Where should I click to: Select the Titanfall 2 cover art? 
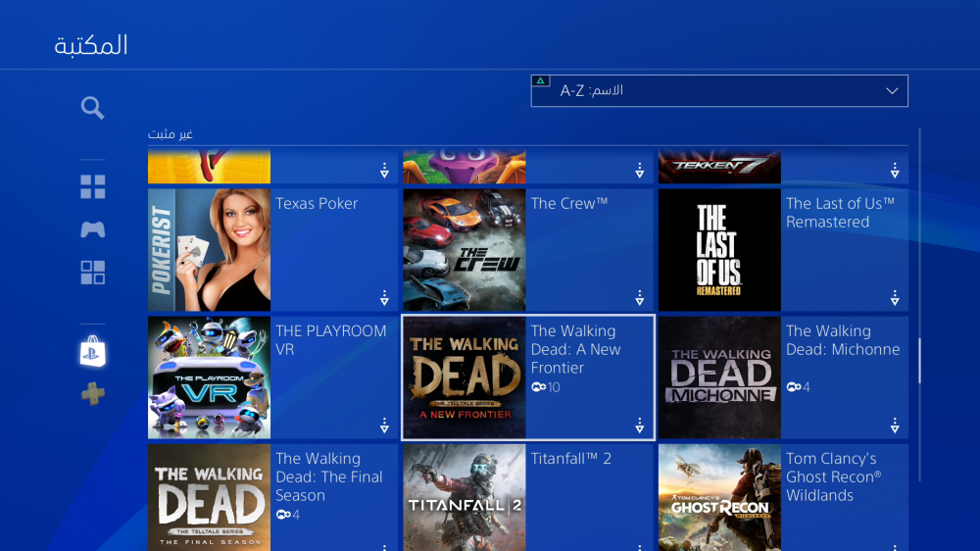[x=465, y=498]
